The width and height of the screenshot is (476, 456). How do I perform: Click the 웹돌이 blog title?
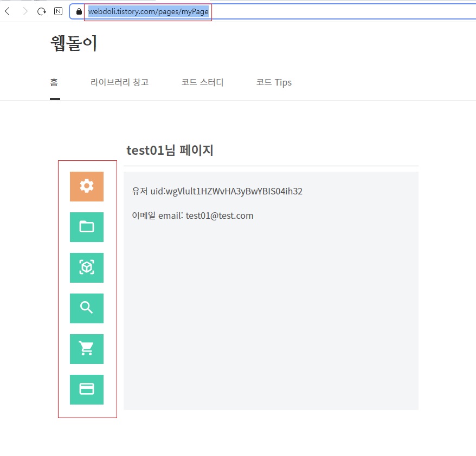[x=74, y=43]
